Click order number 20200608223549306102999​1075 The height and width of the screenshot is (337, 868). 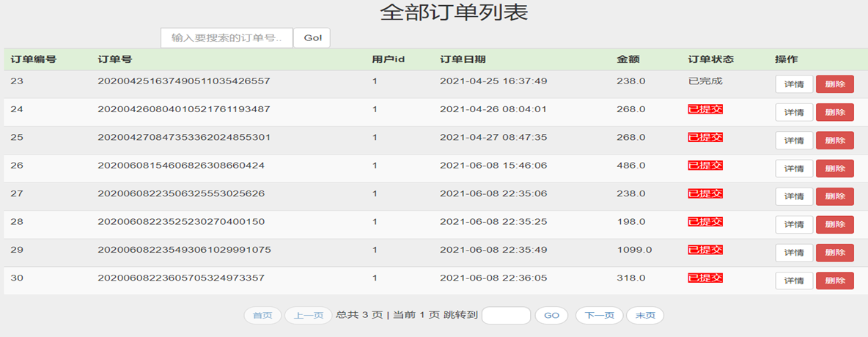[x=184, y=250]
